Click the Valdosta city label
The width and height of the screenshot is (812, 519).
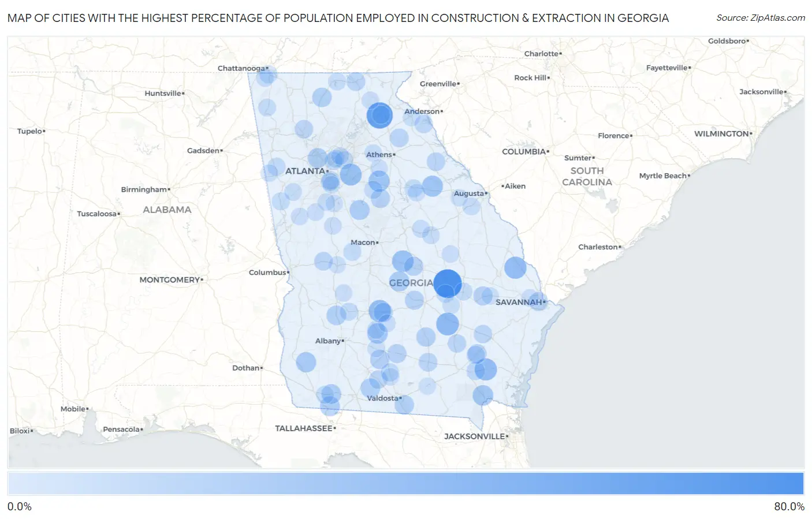pos(382,398)
